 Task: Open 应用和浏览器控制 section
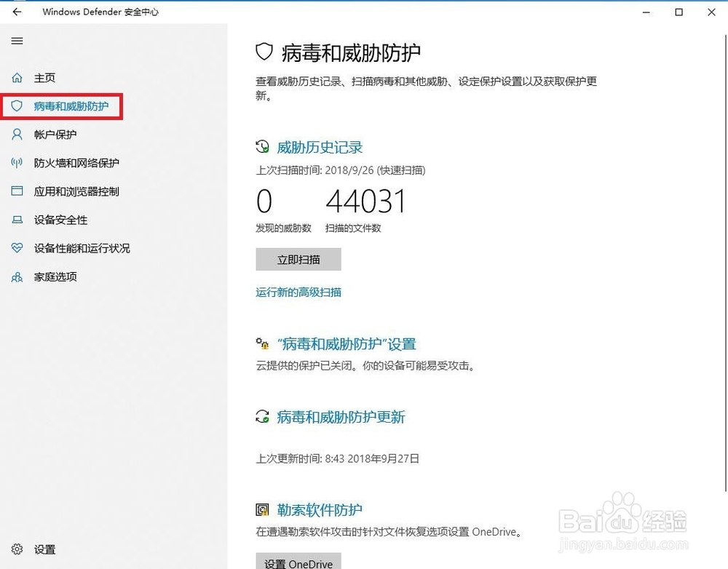pyautogui.click(x=76, y=191)
